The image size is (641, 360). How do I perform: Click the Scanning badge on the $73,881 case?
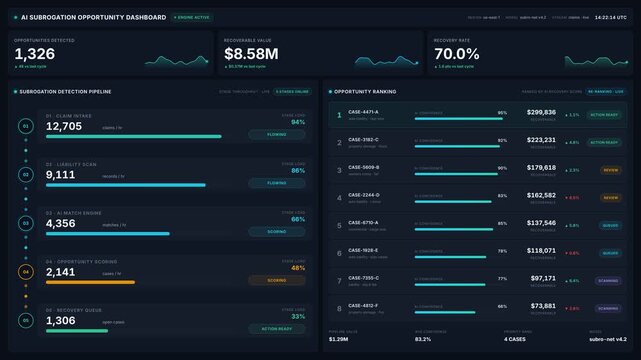(608, 309)
